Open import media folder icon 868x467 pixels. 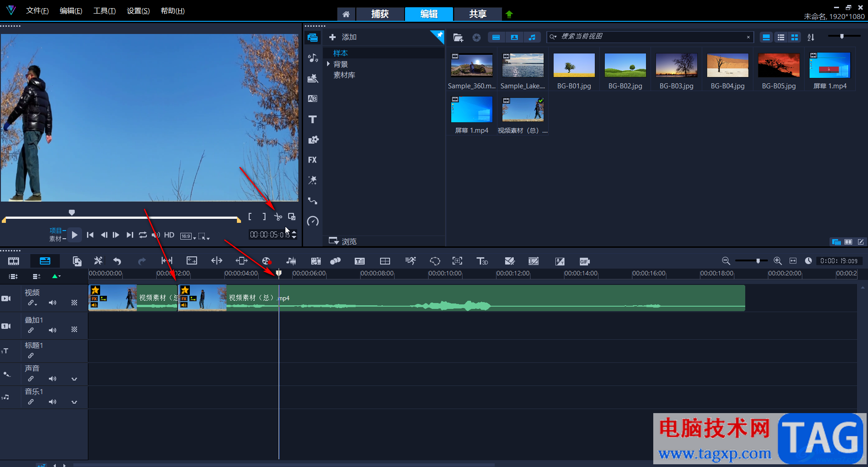pyautogui.click(x=458, y=38)
